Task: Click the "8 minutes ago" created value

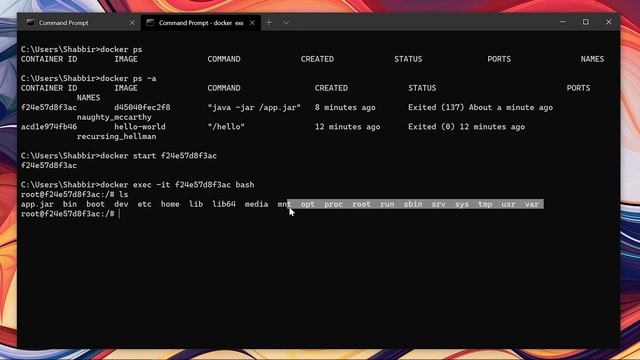Action: pyautogui.click(x=345, y=107)
